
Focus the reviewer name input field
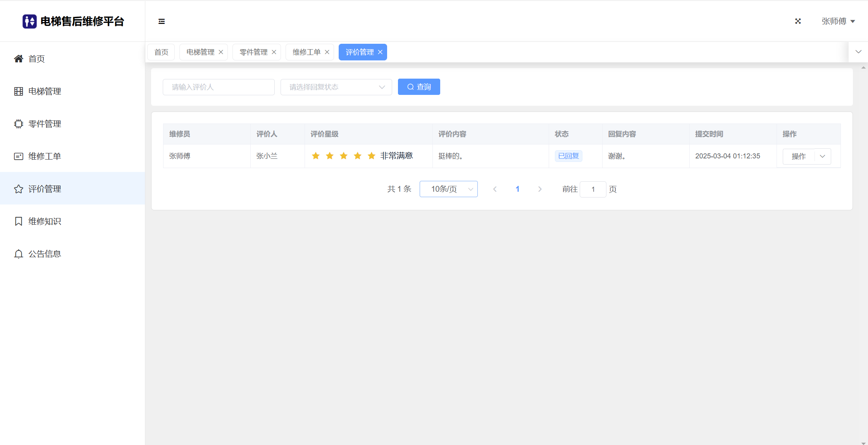pos(219,87)
